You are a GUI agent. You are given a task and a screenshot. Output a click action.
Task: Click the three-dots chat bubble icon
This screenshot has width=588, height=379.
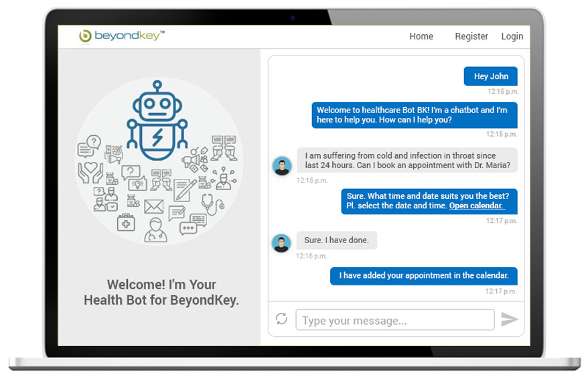tap(188, 228)
